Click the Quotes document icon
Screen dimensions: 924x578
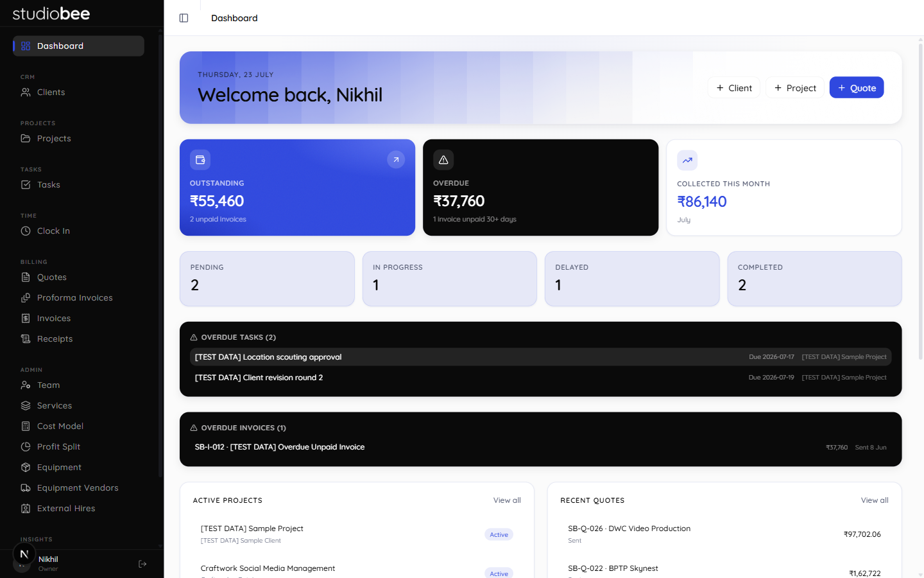point(26,277)
